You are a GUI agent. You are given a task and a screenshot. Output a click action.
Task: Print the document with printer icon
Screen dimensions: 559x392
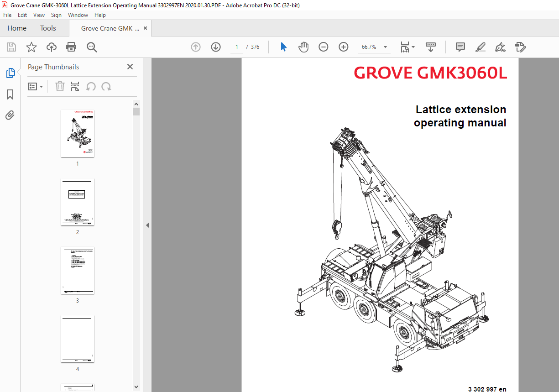coord(71,47)
